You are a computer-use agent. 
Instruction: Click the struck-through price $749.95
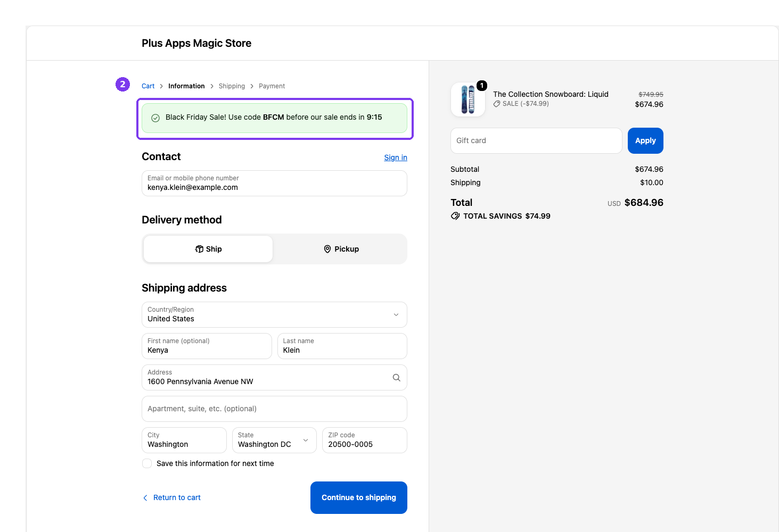tap(651, 94)
